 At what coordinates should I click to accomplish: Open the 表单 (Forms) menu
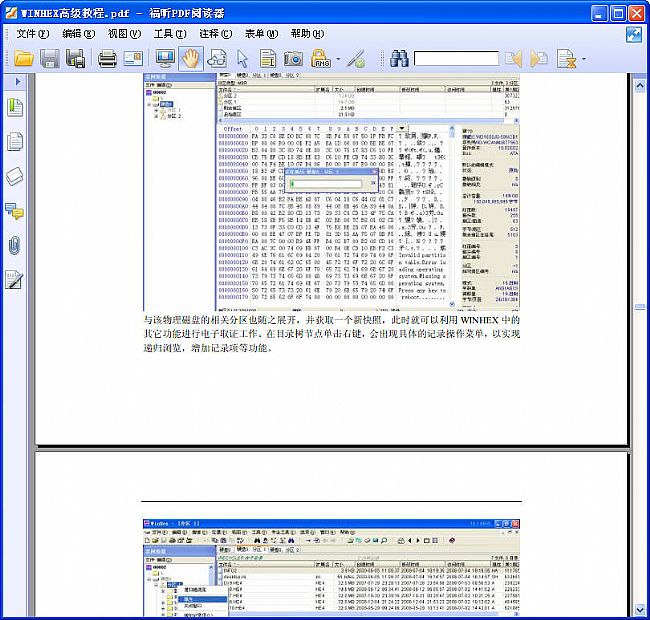coord(261,34)
